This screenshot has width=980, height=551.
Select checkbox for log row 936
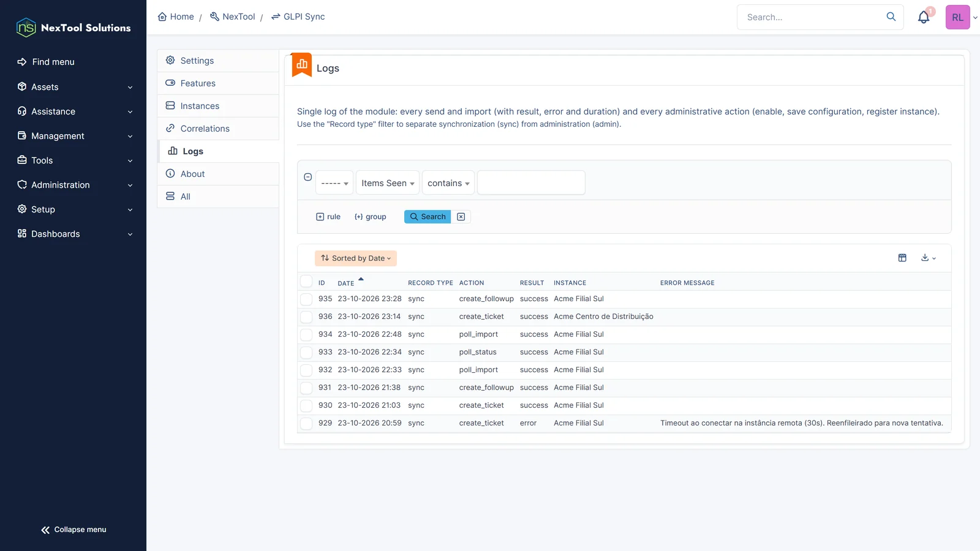(306, 317)
